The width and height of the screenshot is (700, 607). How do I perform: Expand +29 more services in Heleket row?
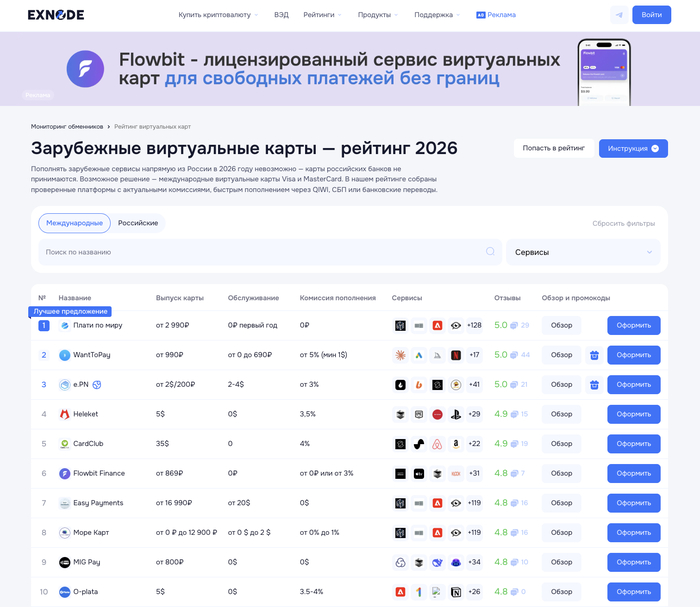coord(474,414)
